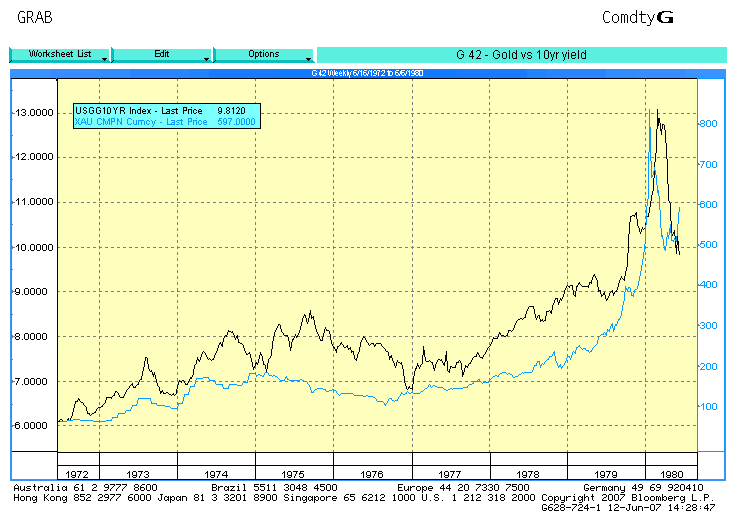Open the Options menu button
Screen dimensions: 736x527
tap(263, 55)
